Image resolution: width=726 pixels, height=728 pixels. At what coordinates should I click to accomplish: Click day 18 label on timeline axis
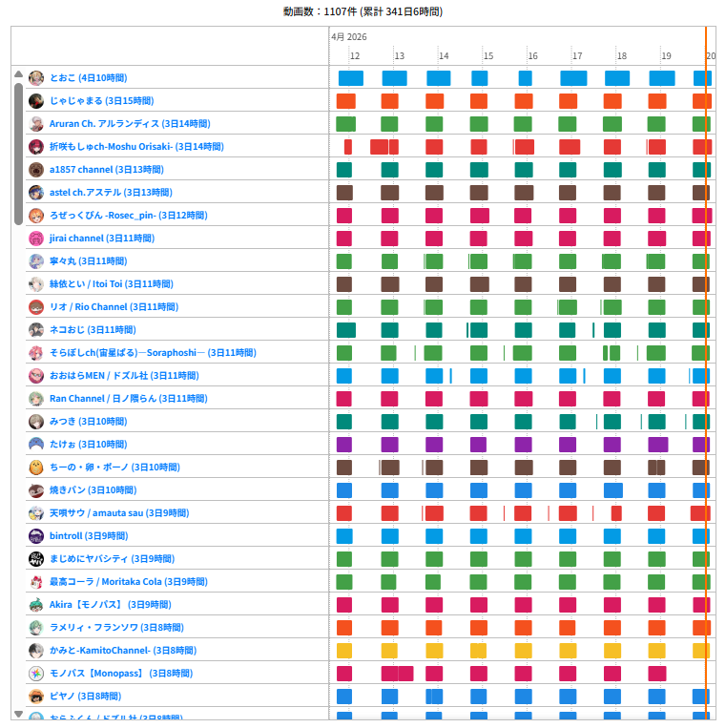(622, 56)
